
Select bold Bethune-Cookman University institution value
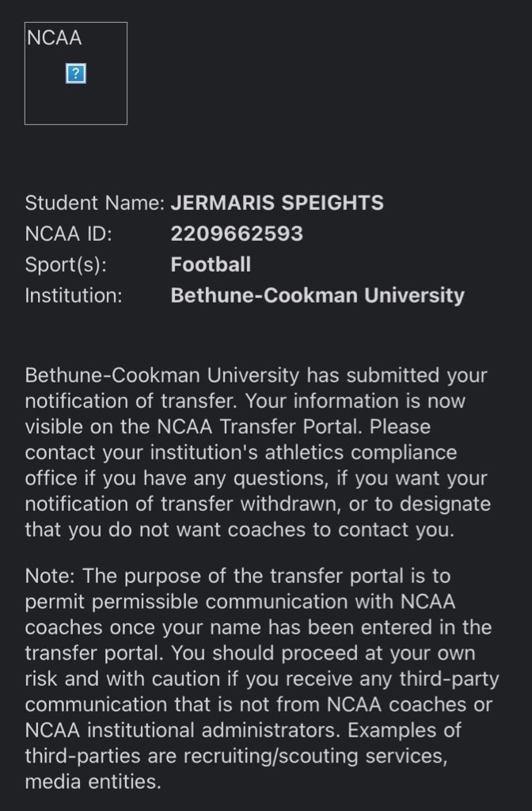click(x=317, y=295)
